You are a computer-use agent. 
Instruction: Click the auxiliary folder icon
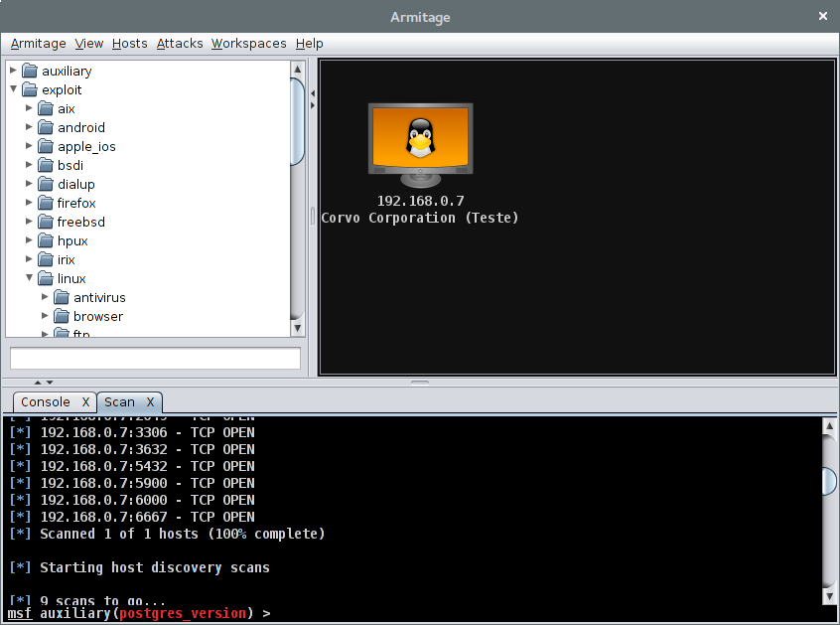coord(30,71)
